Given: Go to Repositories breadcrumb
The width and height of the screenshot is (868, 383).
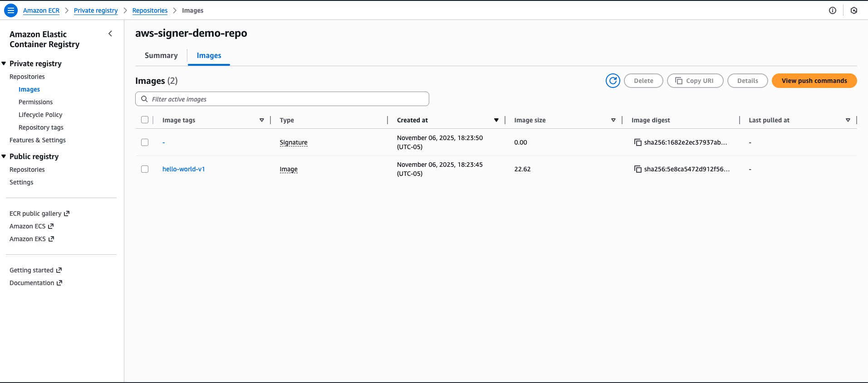Looking at the screenshot, I should coord(150,10).
